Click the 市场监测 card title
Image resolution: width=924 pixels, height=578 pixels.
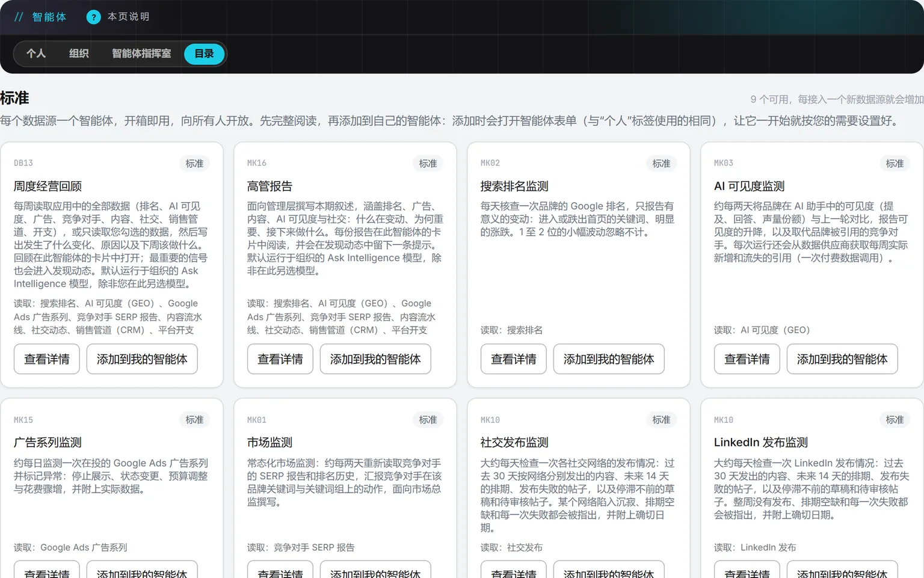[x=269, y=443]
